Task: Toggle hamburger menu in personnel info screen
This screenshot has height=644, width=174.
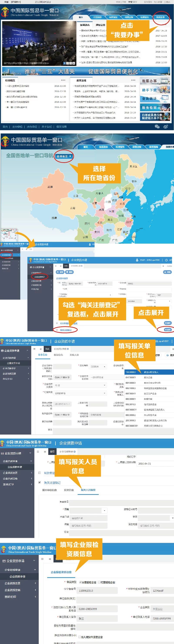Action: (x=38, y=451)
